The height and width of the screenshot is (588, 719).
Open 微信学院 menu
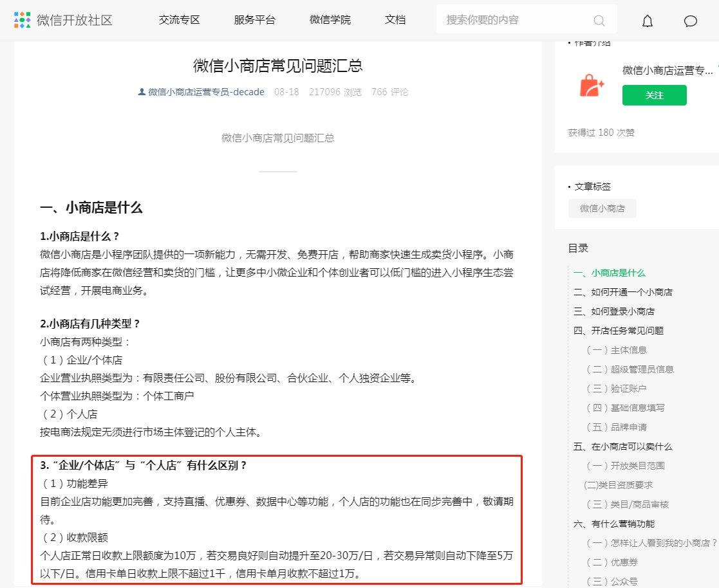330,20
